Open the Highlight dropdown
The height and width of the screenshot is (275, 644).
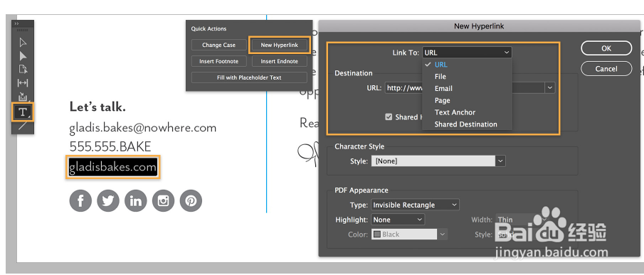point(398,220)
